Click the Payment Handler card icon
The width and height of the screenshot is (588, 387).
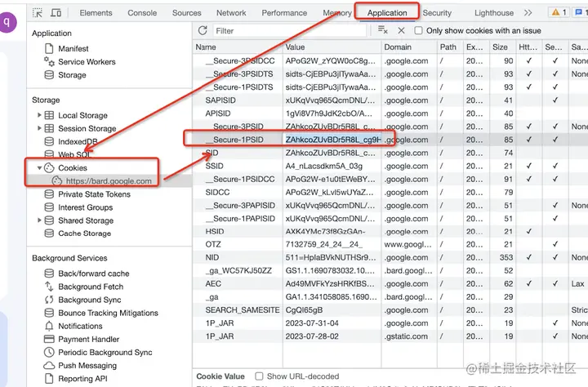49,339
